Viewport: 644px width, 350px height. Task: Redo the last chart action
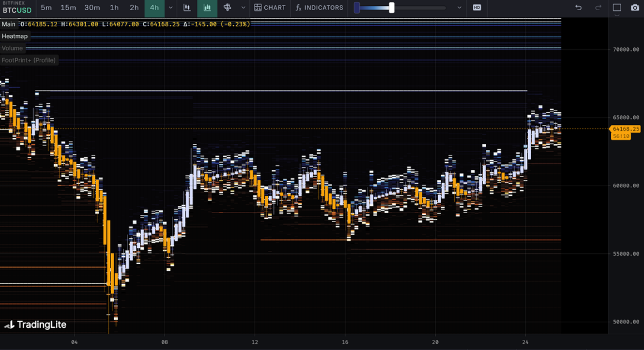[x=598, y=8]
